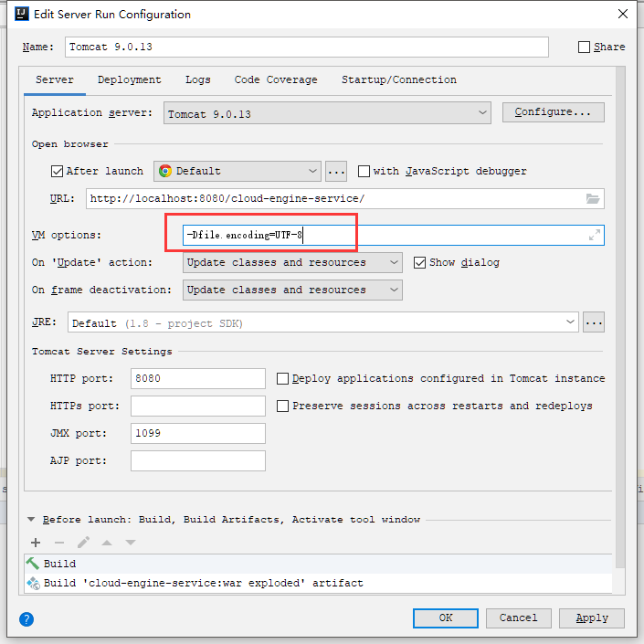Switch to the Server tab
Image resolution: width=644 pixels, height=644 pixels.
point(55,79)
